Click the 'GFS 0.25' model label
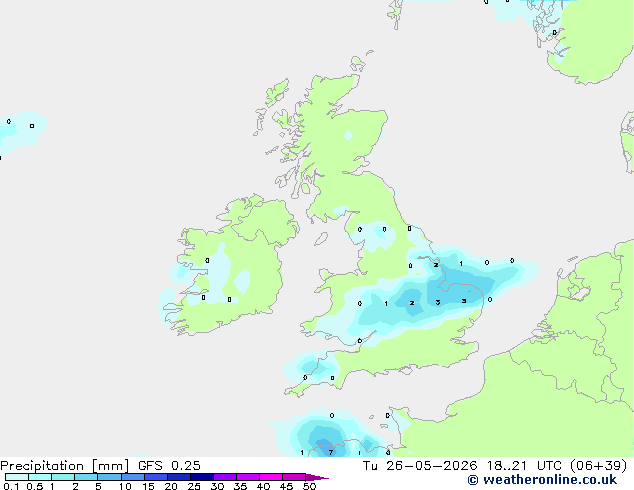The image size is (634, 490). click(x=169, y=466)
